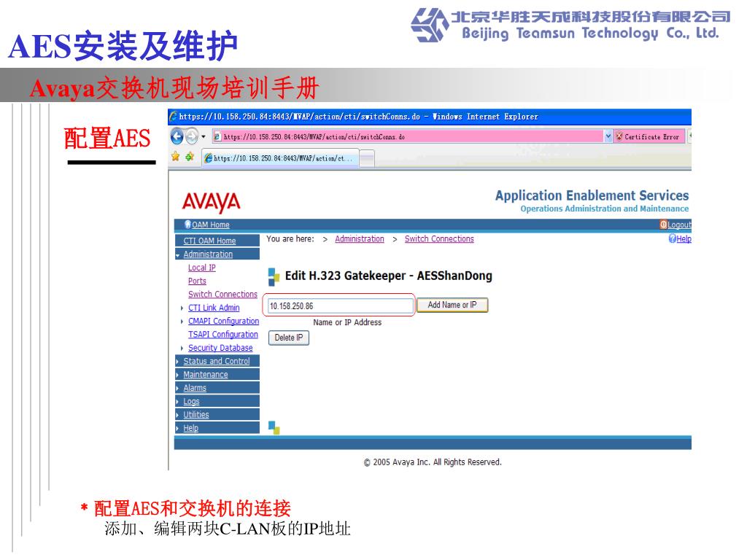Select the MVAP browser tab
This screenshot has height=560, width=747.
pyautogui.click(x=280, y=158)
